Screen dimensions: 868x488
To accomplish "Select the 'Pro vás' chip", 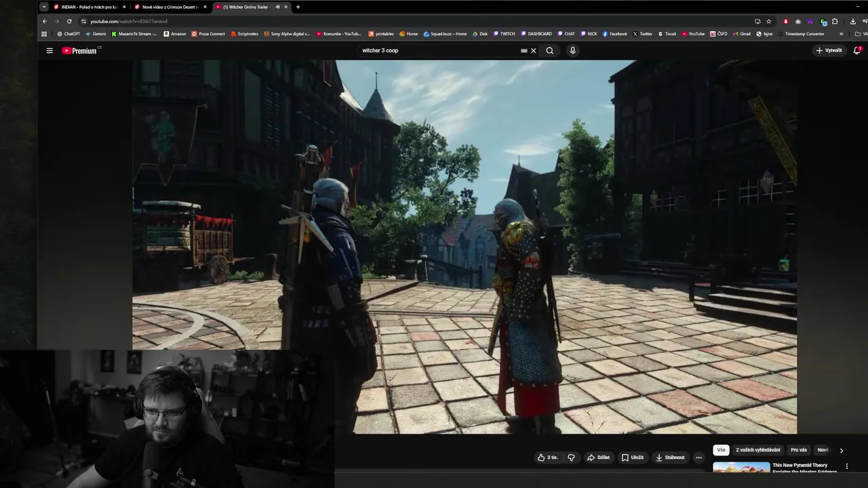I will point(799,450).
